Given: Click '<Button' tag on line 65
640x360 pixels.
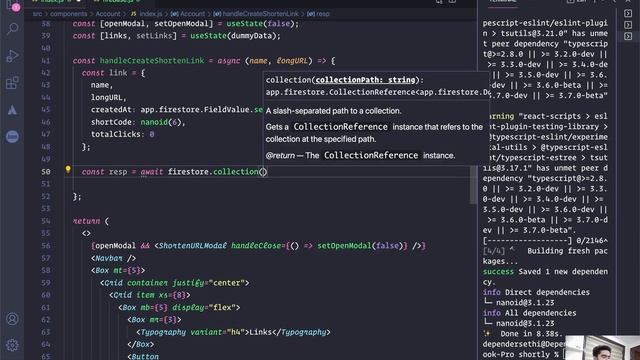Looking at the screenshot, I should (x=142, y=356).
